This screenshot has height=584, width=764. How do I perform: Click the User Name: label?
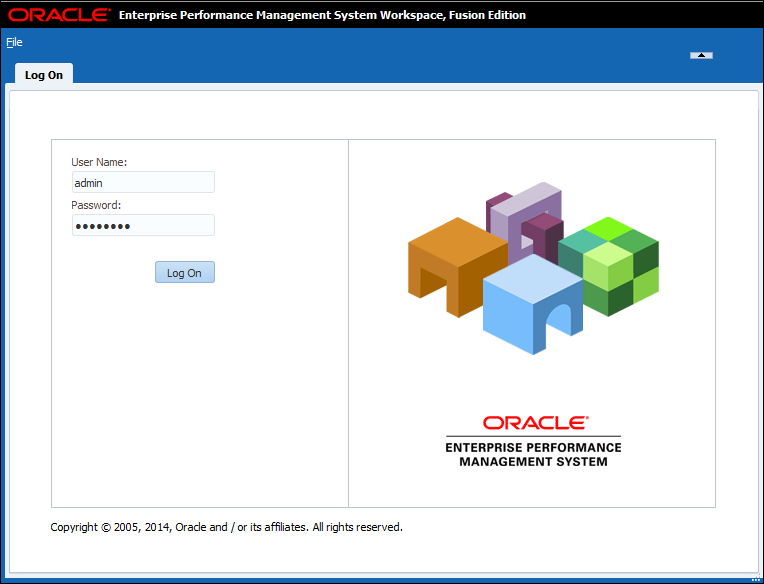click(x=99, y=162)
